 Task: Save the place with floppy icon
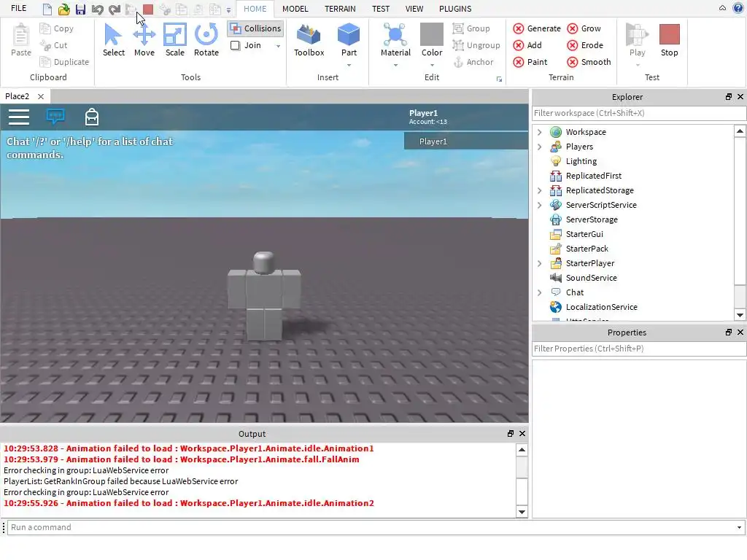coord(80,9)
